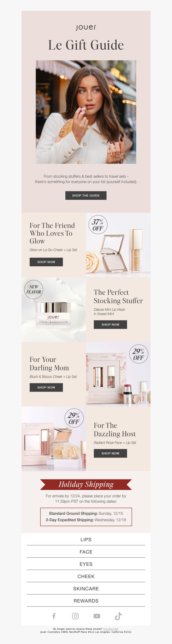Click the Jouer logo at top
This screenshot has width=172, height=644.
pos(86,27)
